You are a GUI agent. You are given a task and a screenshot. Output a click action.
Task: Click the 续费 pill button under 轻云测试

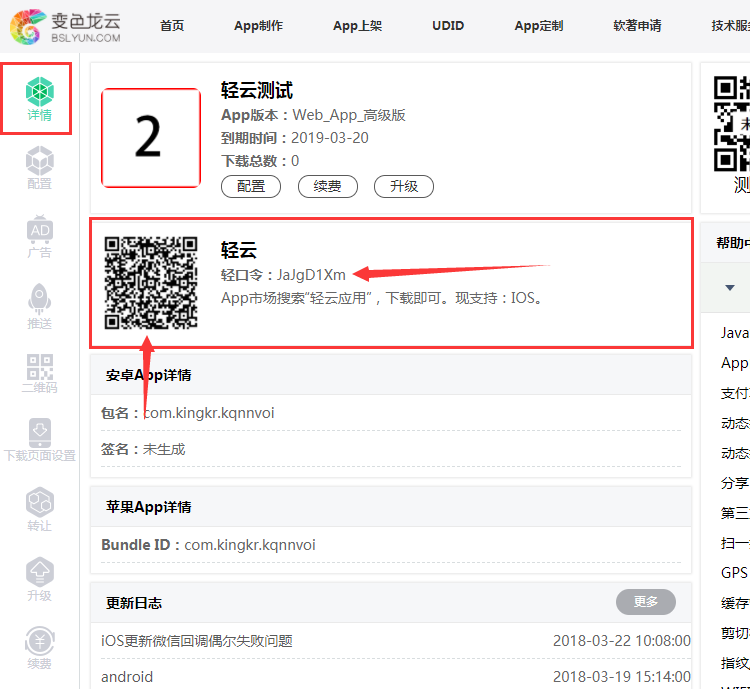coord(328,186)
